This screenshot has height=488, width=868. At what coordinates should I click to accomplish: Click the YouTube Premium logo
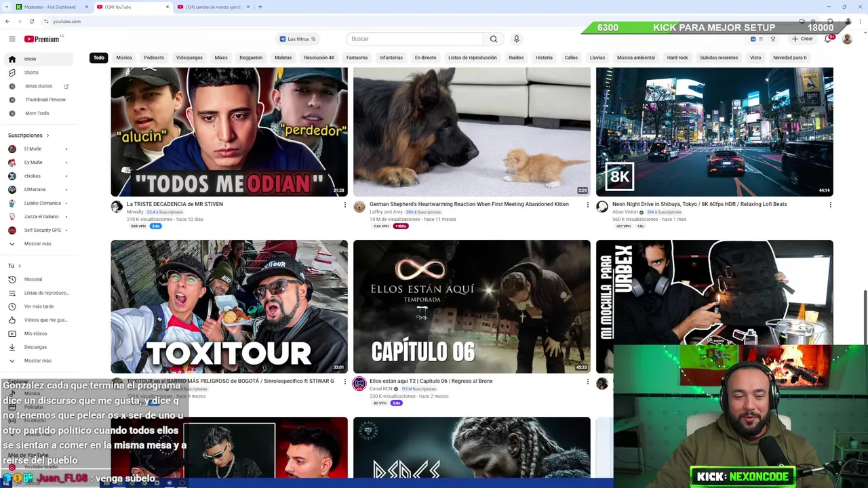click(42, 39)
